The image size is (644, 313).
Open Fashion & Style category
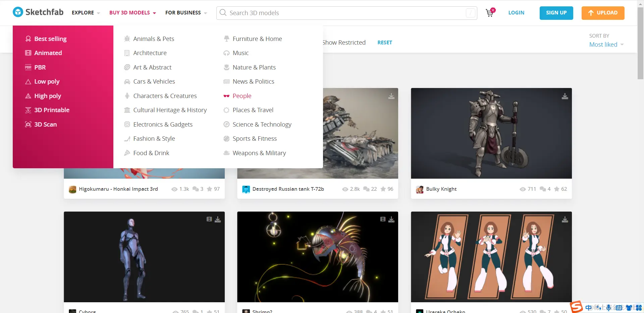[154, 138]
